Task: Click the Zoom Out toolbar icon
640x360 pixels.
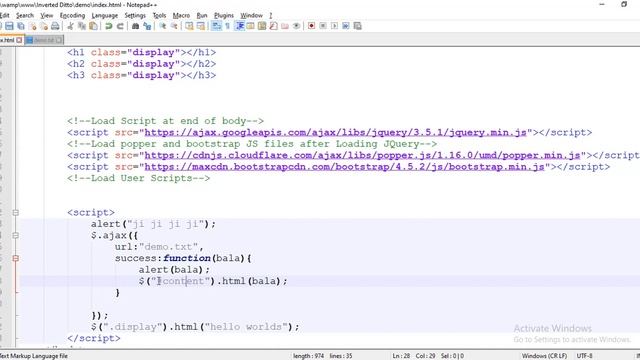Action: point(174,26)
